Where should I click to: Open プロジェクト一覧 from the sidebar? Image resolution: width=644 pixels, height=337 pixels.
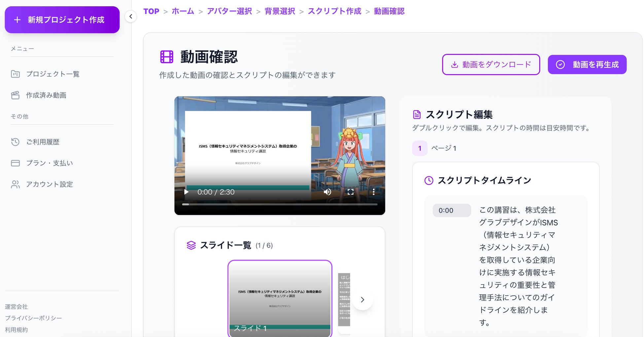[x=53, y=74]
